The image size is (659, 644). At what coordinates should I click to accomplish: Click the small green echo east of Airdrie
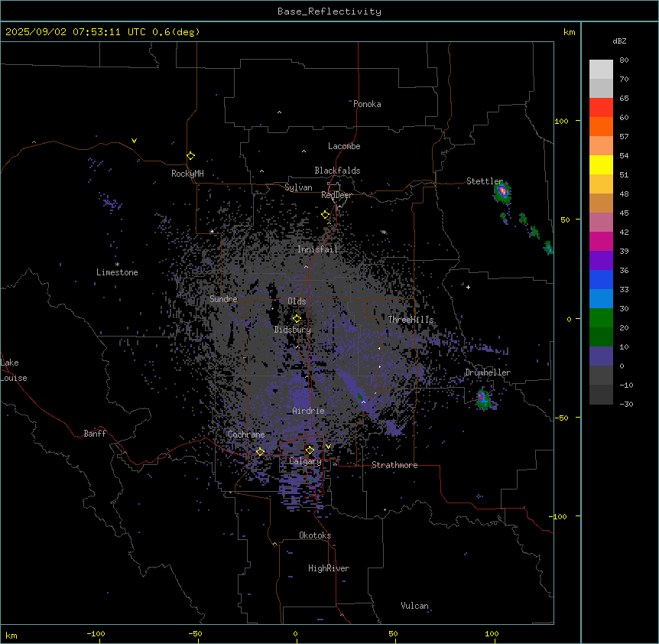click(x=360, y=396)
